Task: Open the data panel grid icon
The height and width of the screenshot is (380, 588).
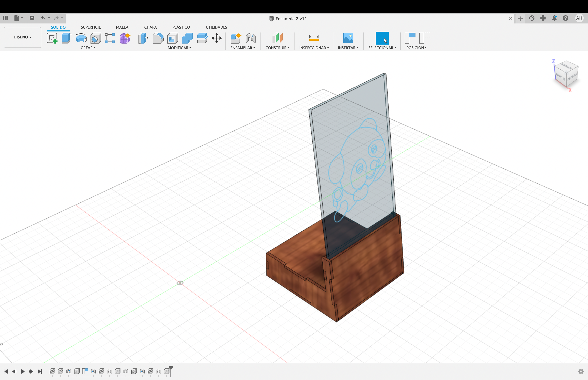Action: (x=5, y=18)
